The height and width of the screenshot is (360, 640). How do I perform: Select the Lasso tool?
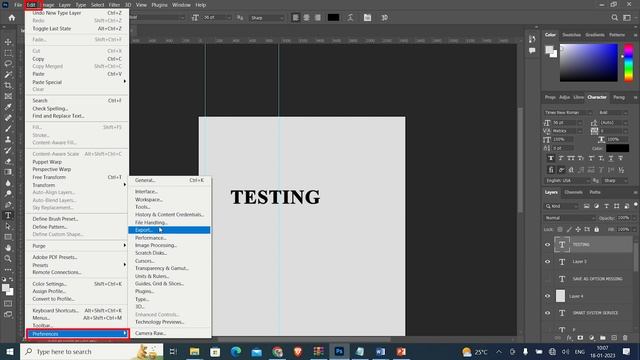pyautogui.click(x=8, y=64)
